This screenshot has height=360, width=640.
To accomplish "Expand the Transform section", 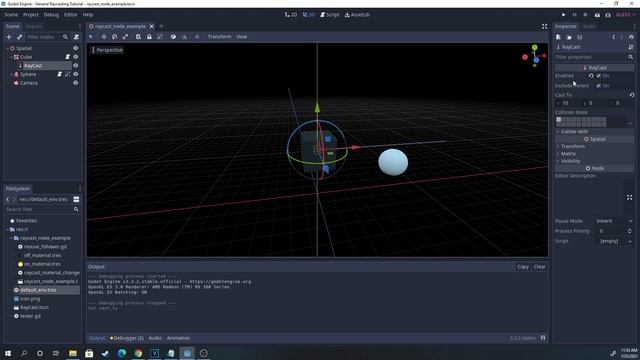I will tap(594, 146).
